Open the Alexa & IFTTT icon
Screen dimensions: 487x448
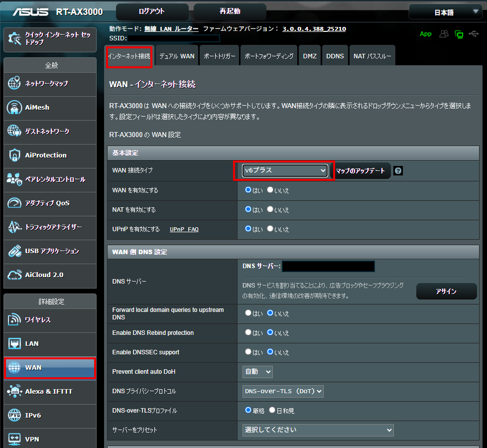[14, 391]
